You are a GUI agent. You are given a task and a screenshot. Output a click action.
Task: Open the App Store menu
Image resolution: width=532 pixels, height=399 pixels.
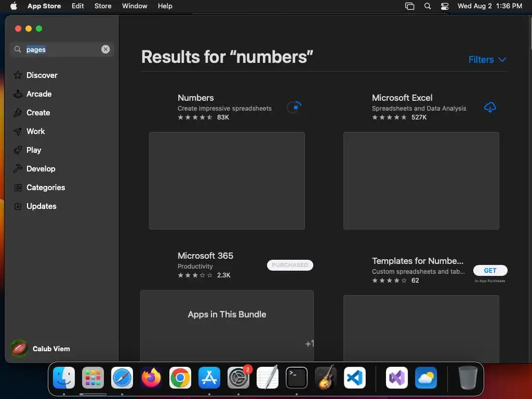tap(44, 6)
